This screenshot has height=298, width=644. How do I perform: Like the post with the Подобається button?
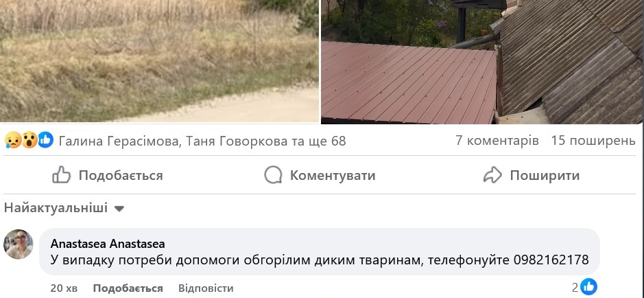click(108, 175)
